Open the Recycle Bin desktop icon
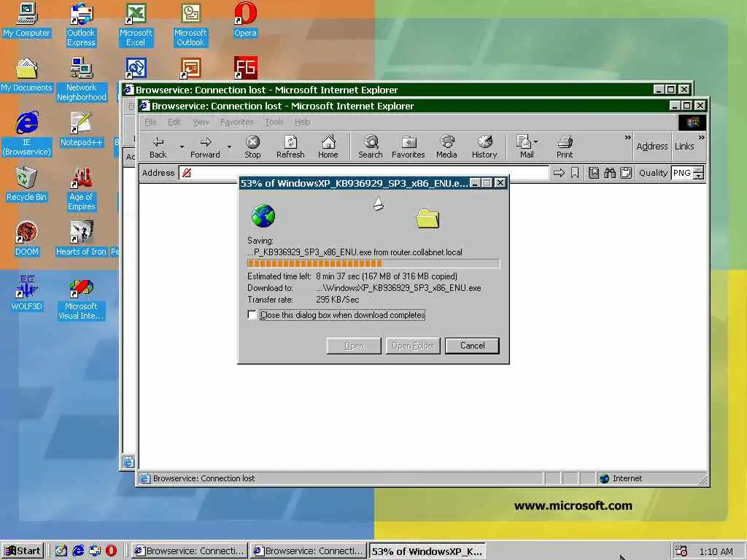747x560 pixels. pyautogui.click(x=27, y=184)
